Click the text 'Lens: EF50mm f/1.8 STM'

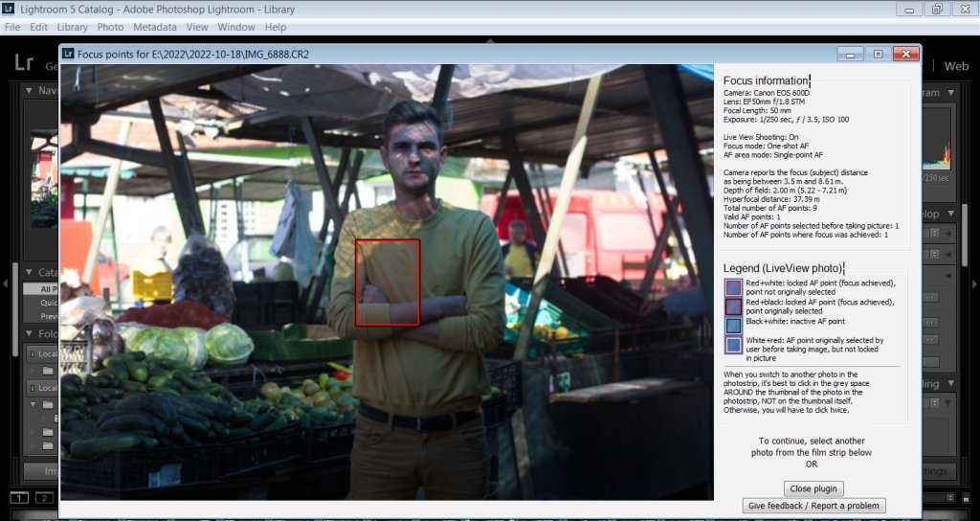(x=765, y=102)
